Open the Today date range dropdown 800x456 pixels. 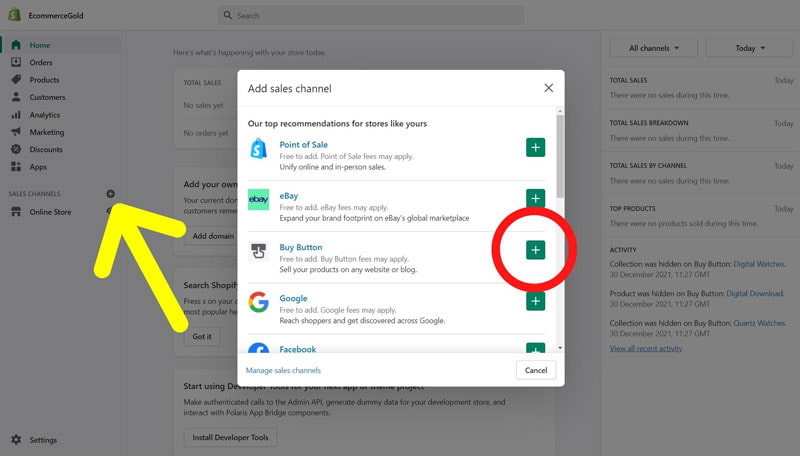749,48
